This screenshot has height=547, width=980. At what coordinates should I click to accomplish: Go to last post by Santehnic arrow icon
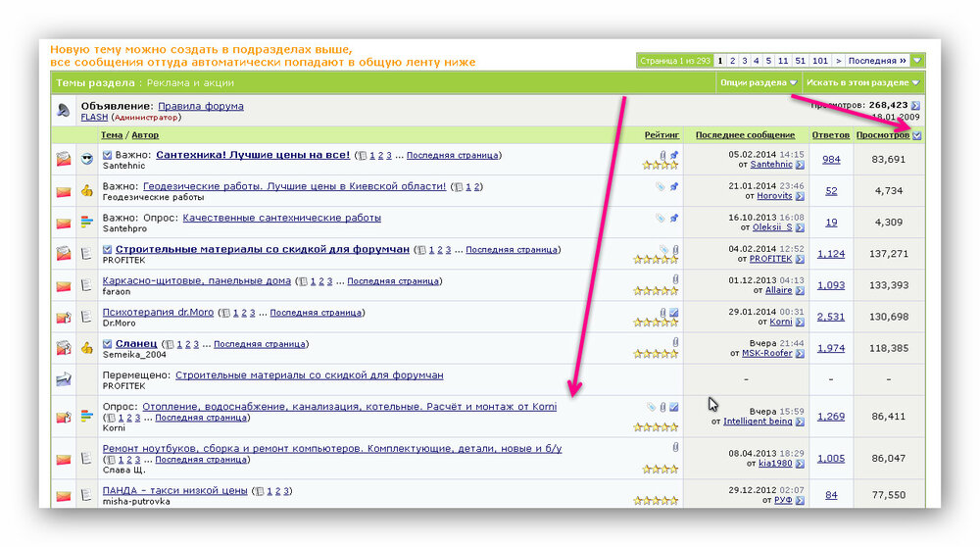click(800, 165)
